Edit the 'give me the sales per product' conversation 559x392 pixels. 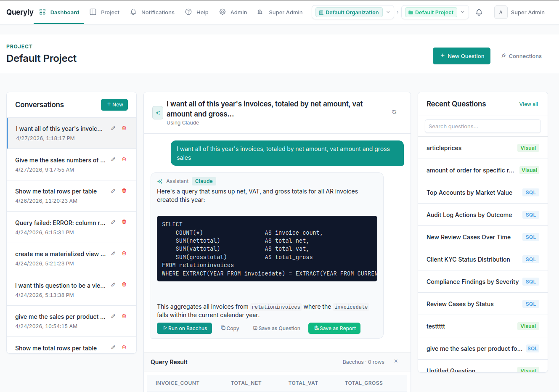tap(113, 316)
